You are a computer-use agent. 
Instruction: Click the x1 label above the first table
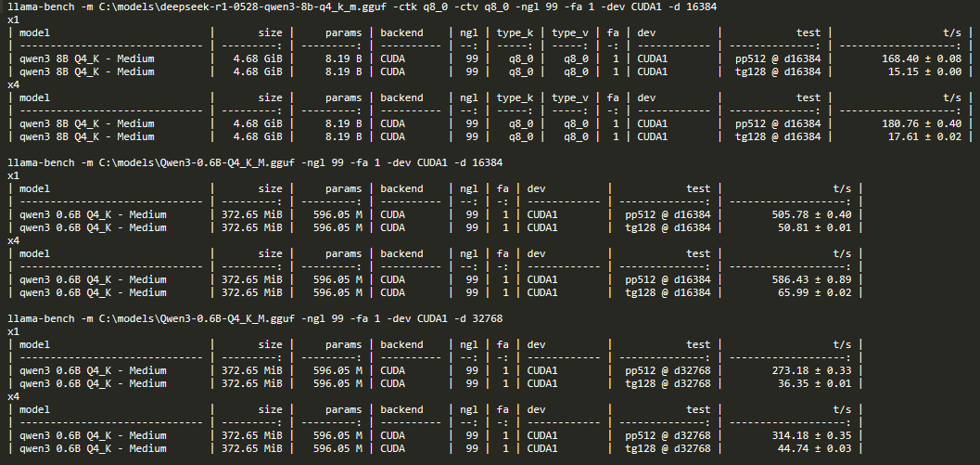point(13,19)
